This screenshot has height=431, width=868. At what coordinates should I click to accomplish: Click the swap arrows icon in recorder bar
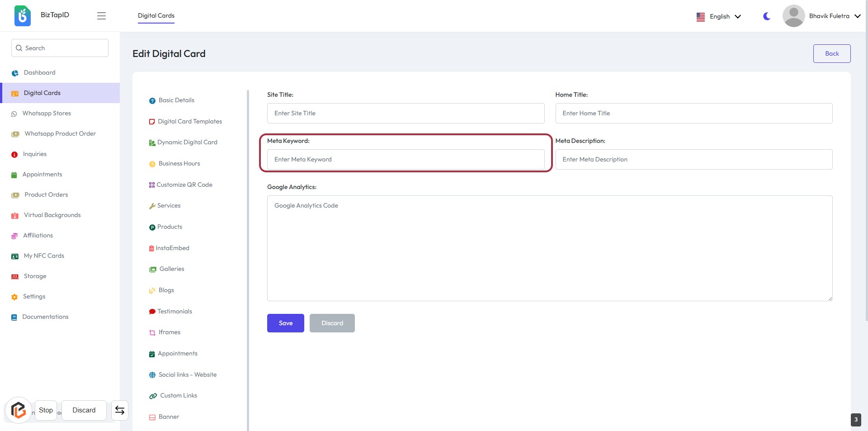[120, 410]
